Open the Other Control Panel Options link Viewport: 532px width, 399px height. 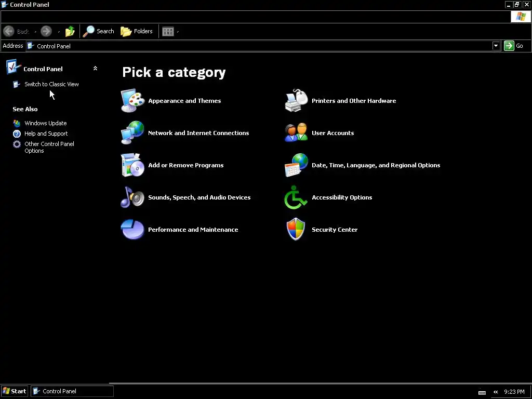tap(49, 147)
